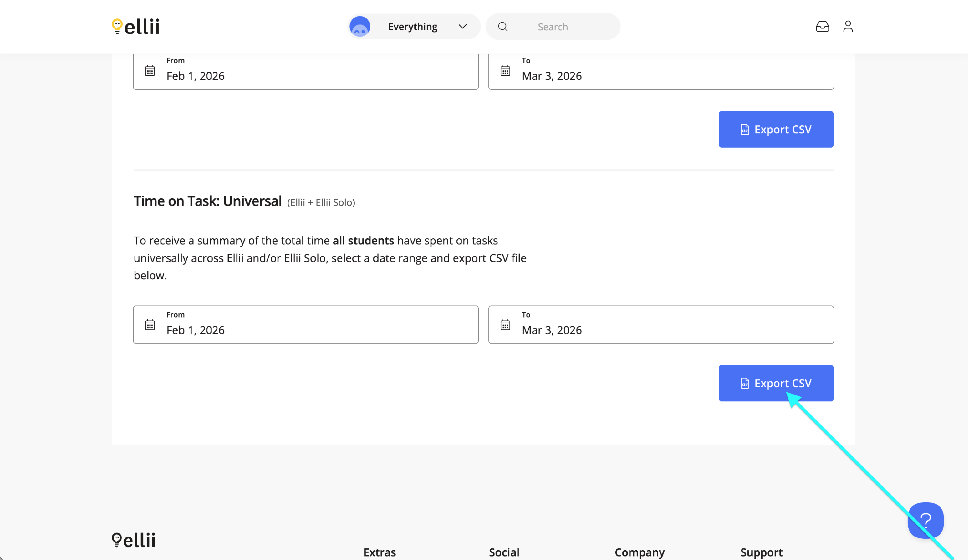Screen dimensions: 969x560
Task: Click the Ellii logo in header
Action: coord(135,26)
